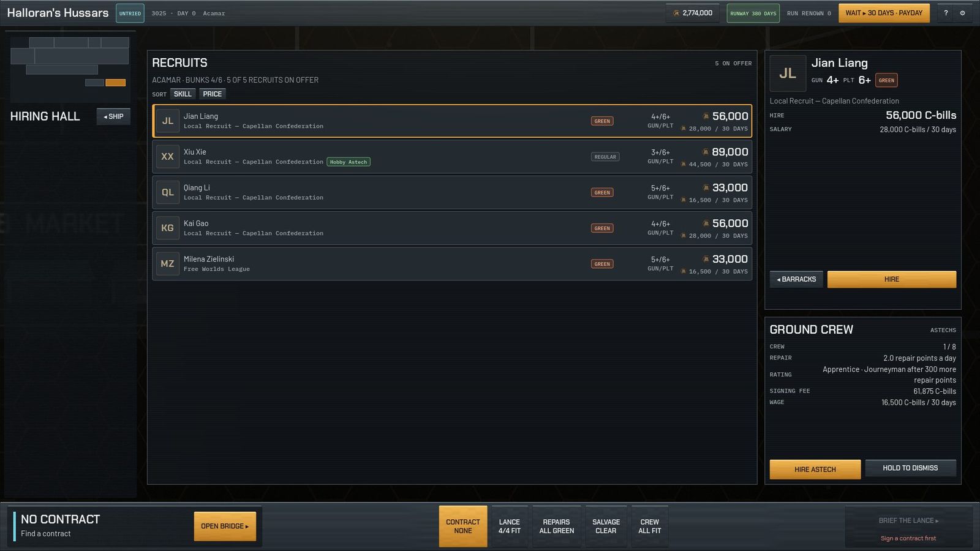Select the Contract None status tab
Image resolution: width=980 pixels, height=551 pixels.
click(x=463, y=527)
